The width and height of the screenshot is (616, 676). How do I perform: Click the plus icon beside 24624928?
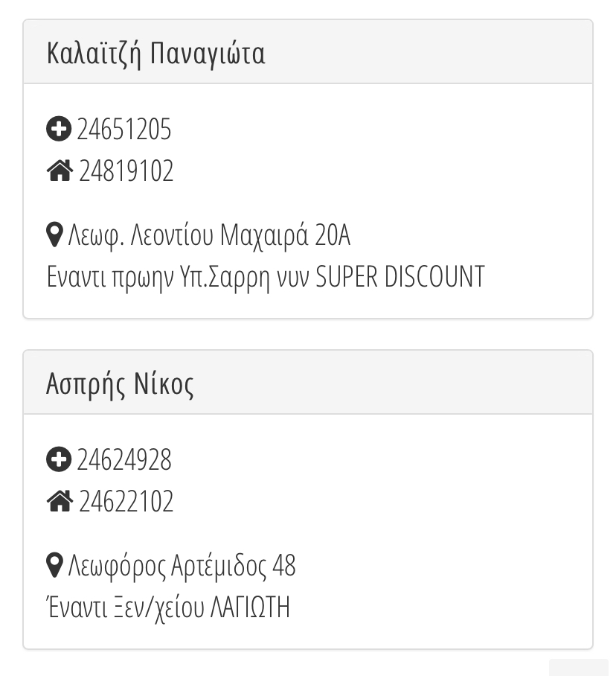point(59,460)
